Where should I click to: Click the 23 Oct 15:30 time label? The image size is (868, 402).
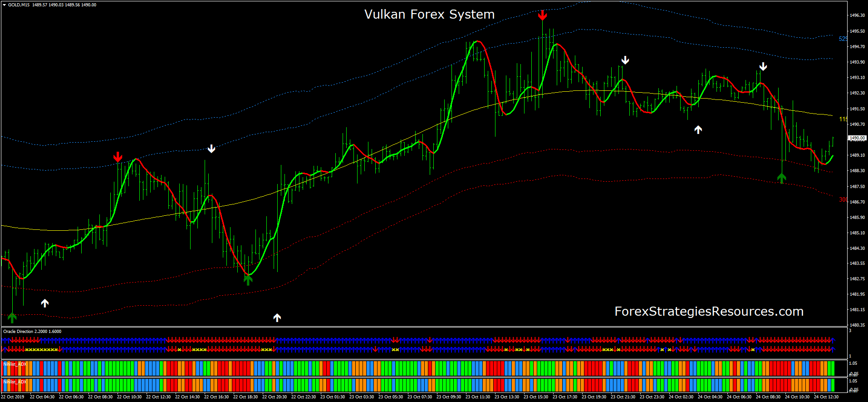(536, 397)
